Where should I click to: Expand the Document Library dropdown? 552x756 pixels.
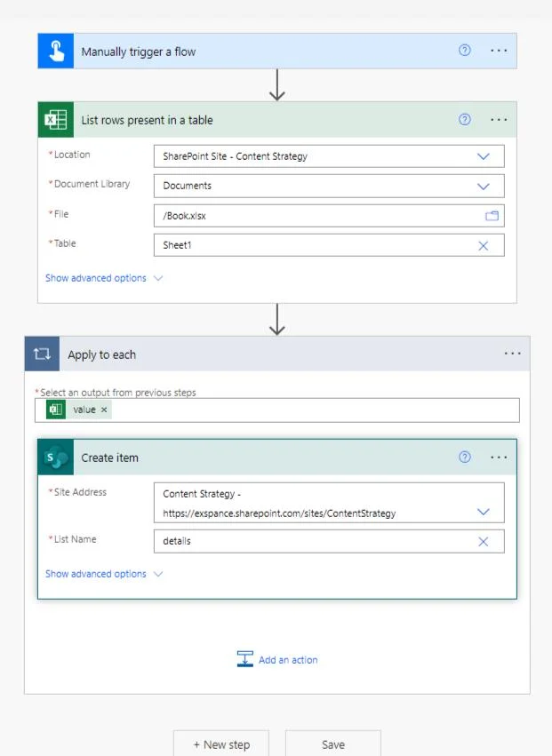pos(483,186)
